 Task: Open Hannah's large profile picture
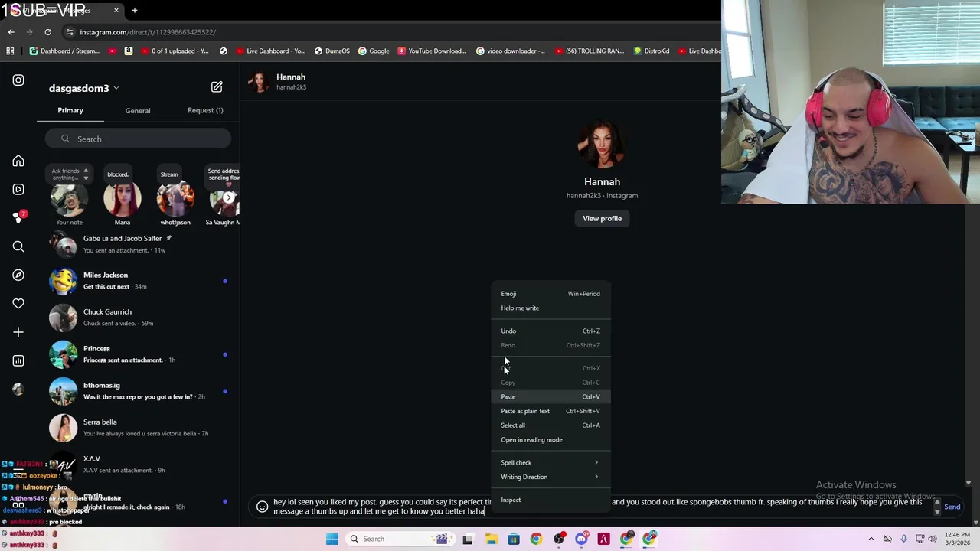point(602,142)
